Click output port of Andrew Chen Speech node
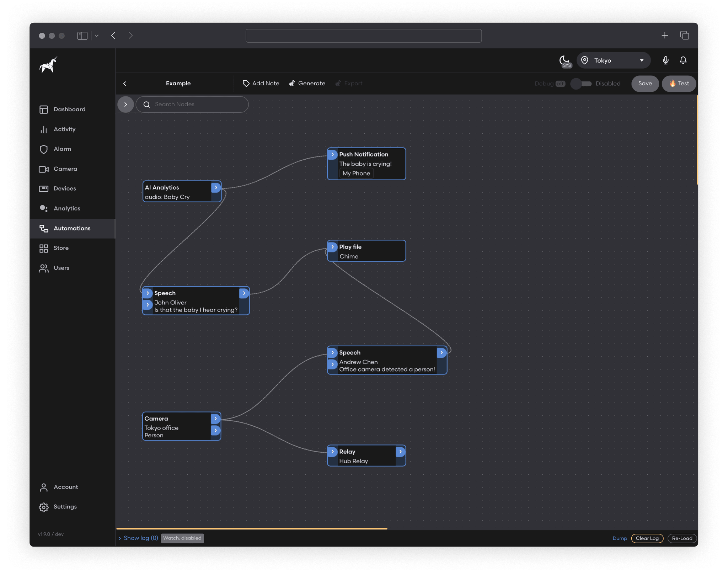728x570 pixels. 441,352
